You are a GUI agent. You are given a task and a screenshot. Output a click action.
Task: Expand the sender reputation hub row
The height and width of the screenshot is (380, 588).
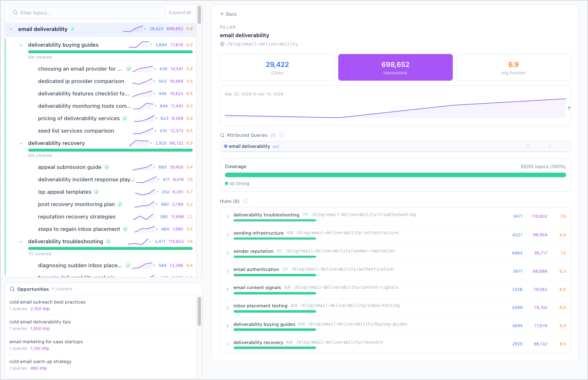[x=227, y=251]
